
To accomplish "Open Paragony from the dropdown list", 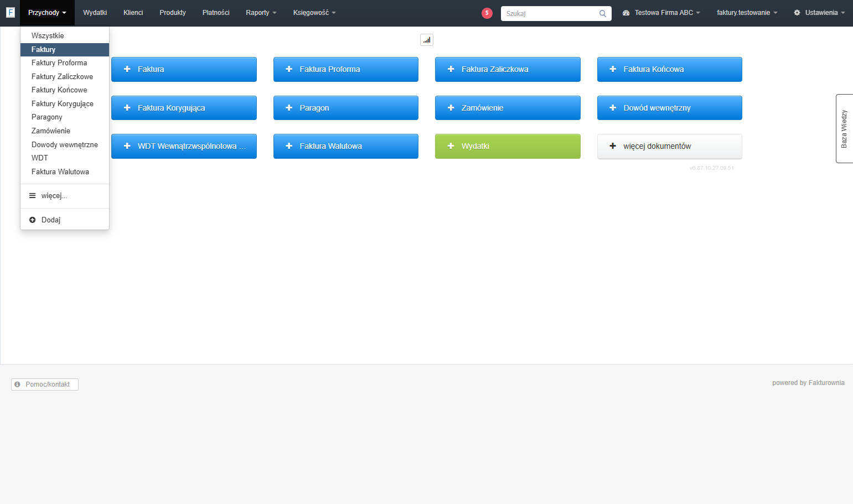I will tap(65, 117).
